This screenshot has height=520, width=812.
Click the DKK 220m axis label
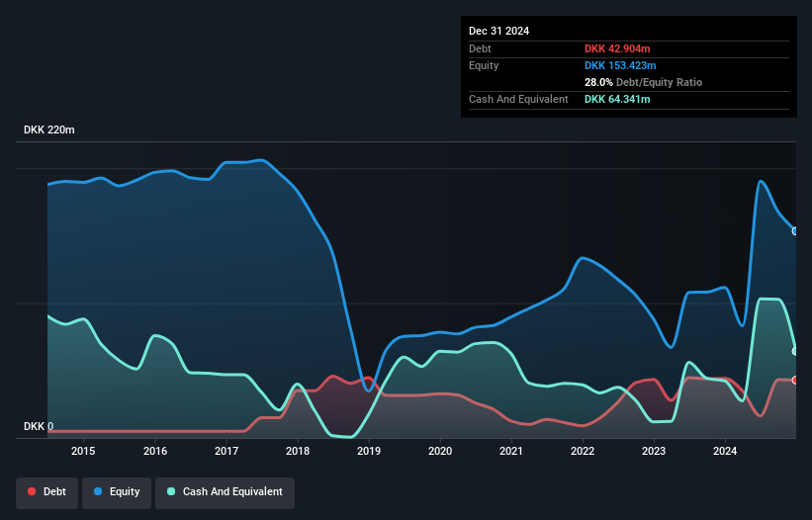pos(49,130)
